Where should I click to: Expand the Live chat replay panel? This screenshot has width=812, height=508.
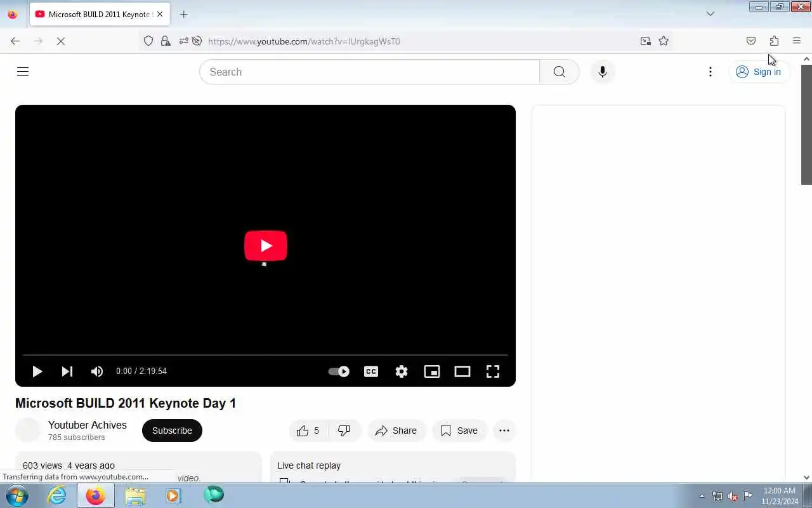[x=393, y=467]
